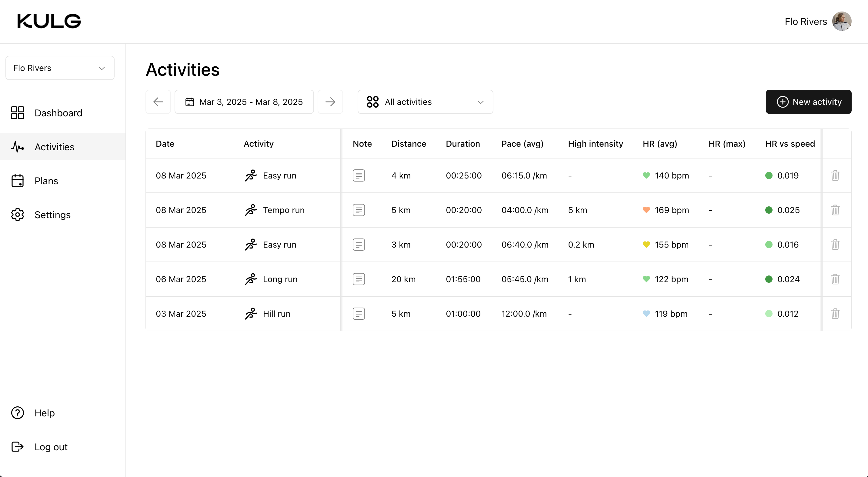Click the Log out door icon

click(18, 447)
